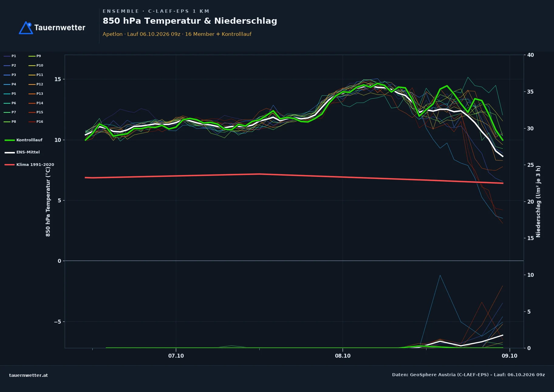The width and height of the screenshot is (554, 392).
Task: Click the 09.10 date axis label
Action: tap(510, 356)
